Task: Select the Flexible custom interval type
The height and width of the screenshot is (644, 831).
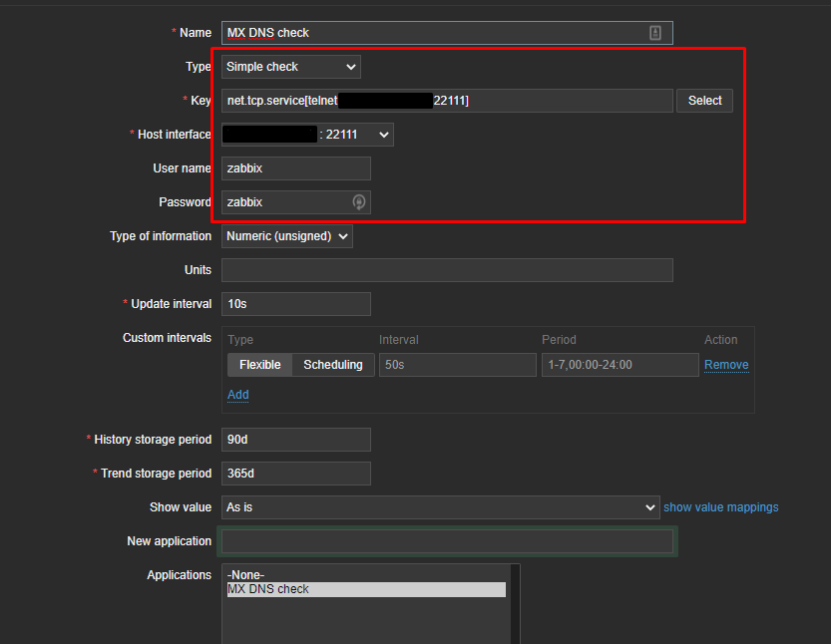Action: click(259, 365)
